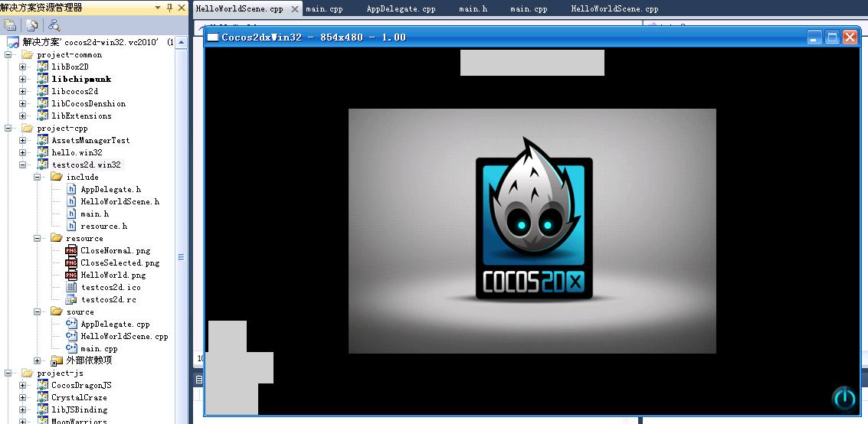Select the project-js folder label
868x424 pixels.
60,373
